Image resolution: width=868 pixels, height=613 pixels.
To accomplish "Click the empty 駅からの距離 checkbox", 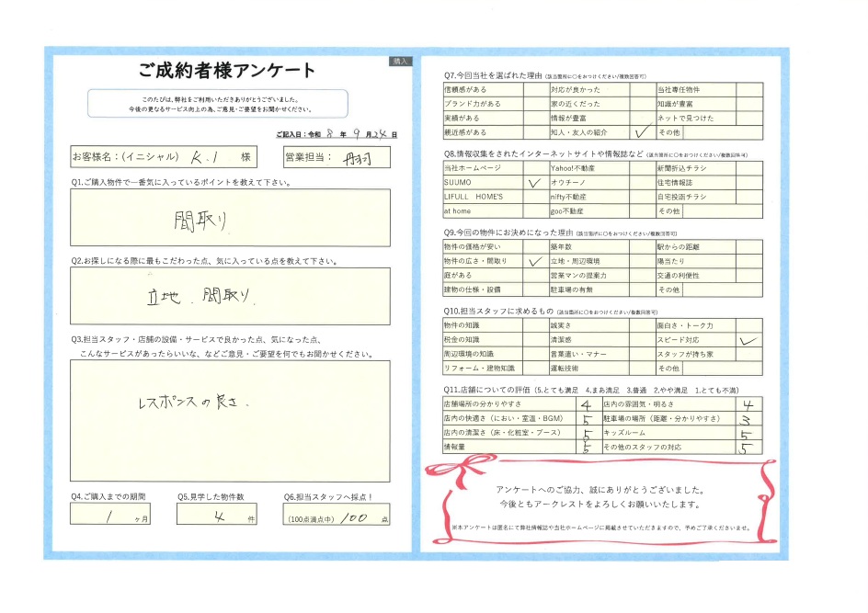I will (x=749, y=246).
